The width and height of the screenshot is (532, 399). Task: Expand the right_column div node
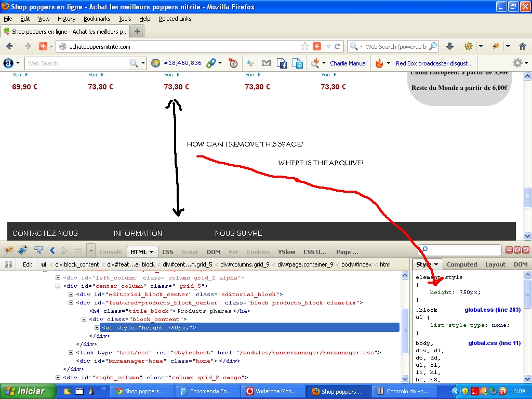[x=58, y=377]
